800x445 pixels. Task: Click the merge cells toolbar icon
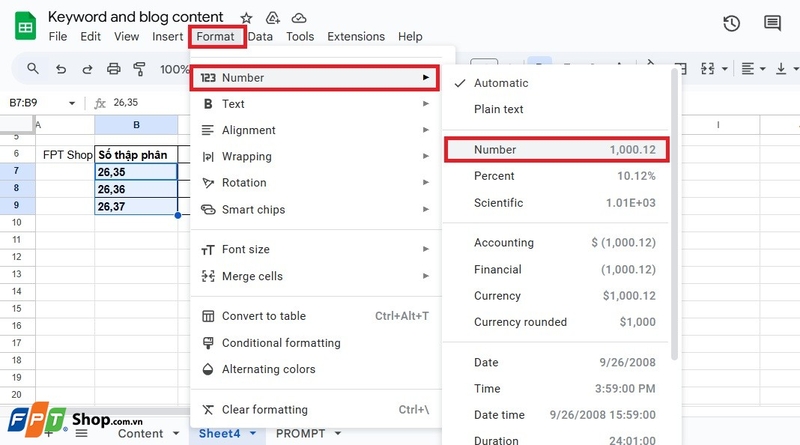[708, 68]
